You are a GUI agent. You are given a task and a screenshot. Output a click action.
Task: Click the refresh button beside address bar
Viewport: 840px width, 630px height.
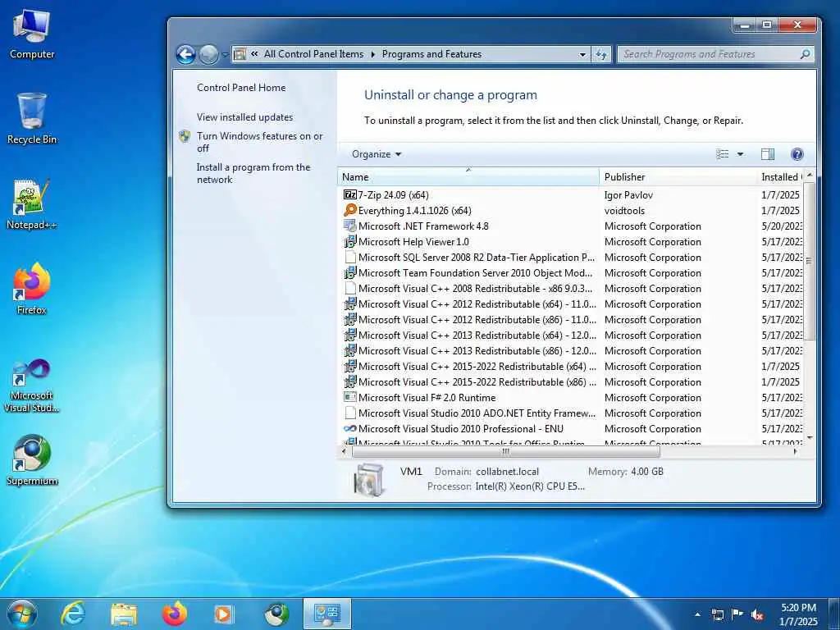(x=601, y=55)
